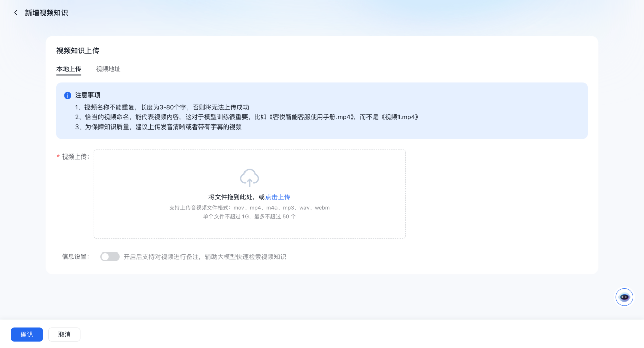Click the blue info icon next to 注意事项
Screen dimensions: 644x348
click(x=67, y=96)
